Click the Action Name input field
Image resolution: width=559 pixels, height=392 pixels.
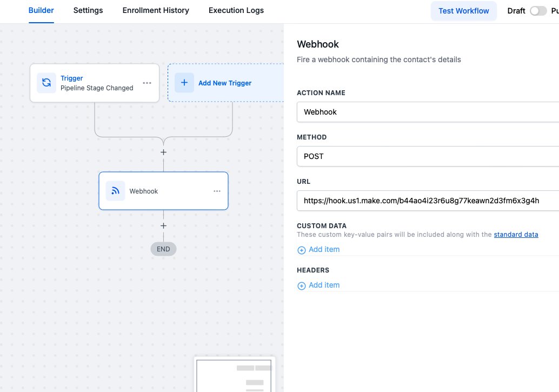(x=427, y=112)
